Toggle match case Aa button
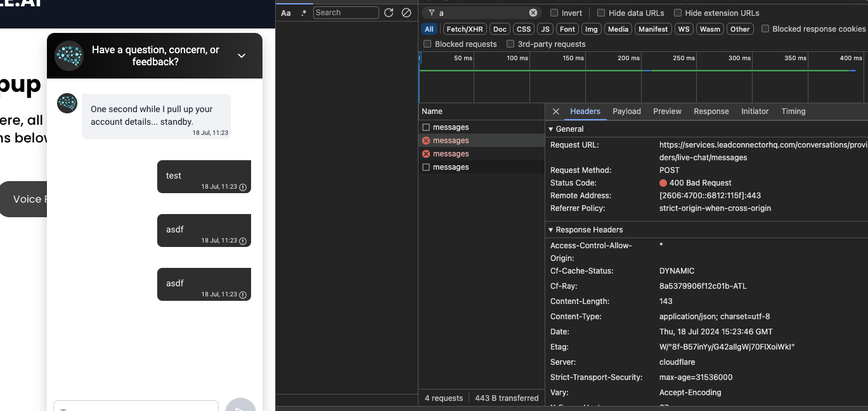 point(286,13)
